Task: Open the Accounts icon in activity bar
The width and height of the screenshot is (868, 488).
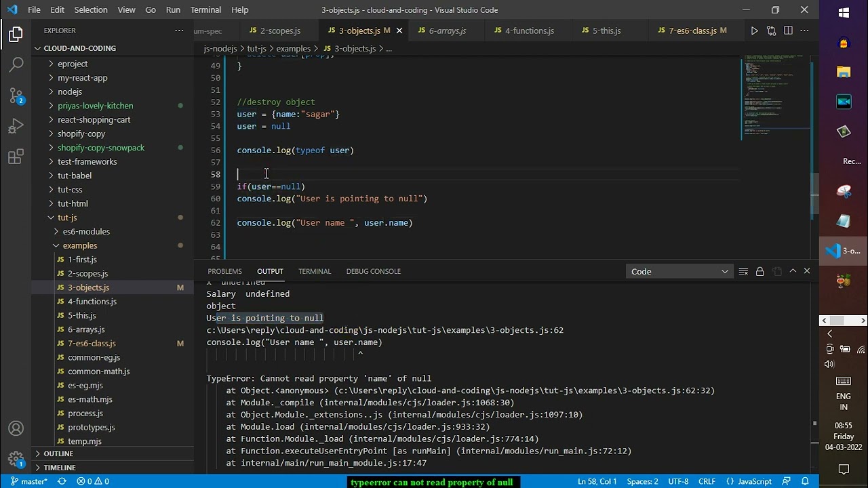Action: pyautogui.click(x=16, y=428)
